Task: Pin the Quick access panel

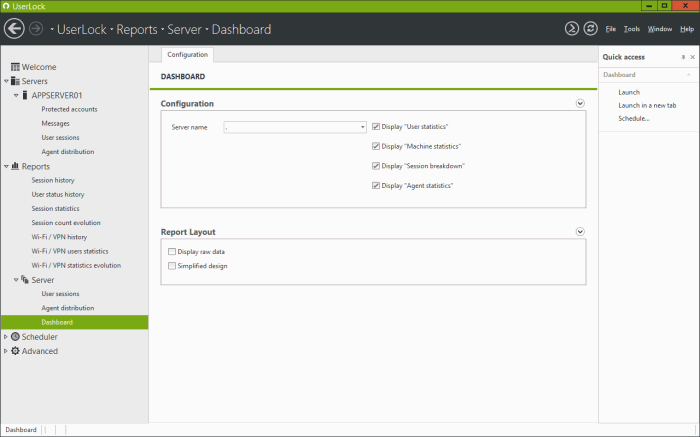Action: [683, 57]
